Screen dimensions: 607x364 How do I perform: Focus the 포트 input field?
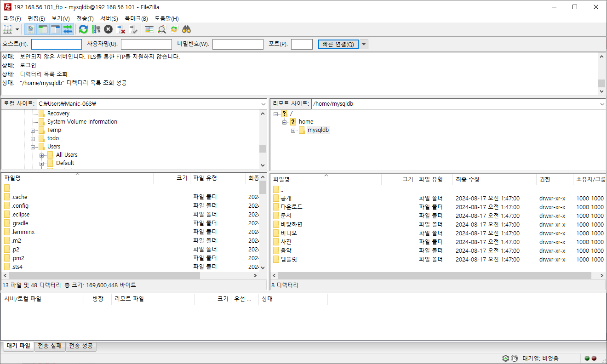(302, 44)
